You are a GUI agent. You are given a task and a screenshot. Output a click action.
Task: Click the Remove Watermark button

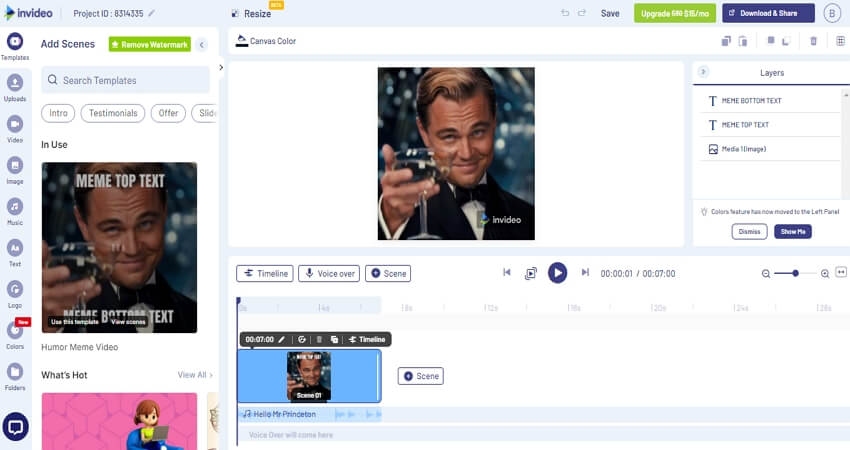150,44
